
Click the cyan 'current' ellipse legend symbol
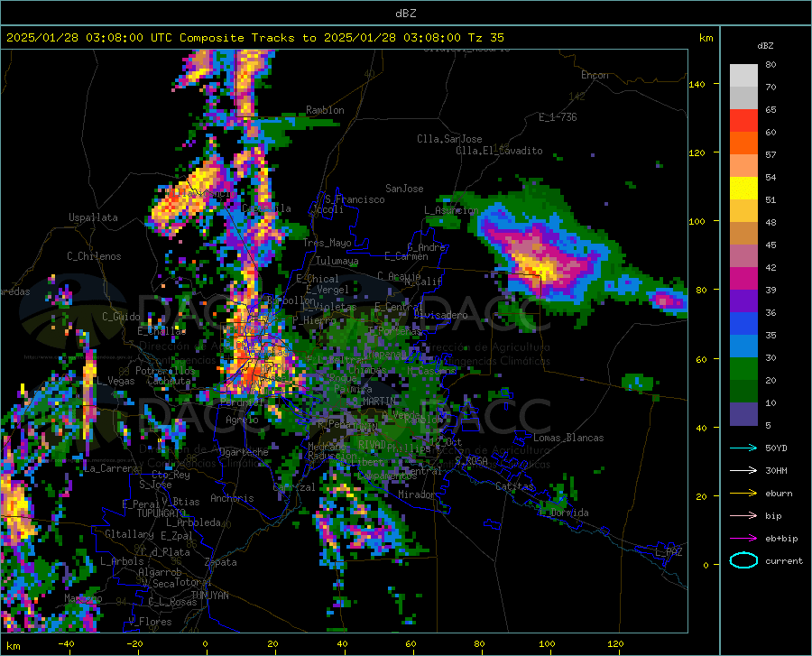[743, 560]
